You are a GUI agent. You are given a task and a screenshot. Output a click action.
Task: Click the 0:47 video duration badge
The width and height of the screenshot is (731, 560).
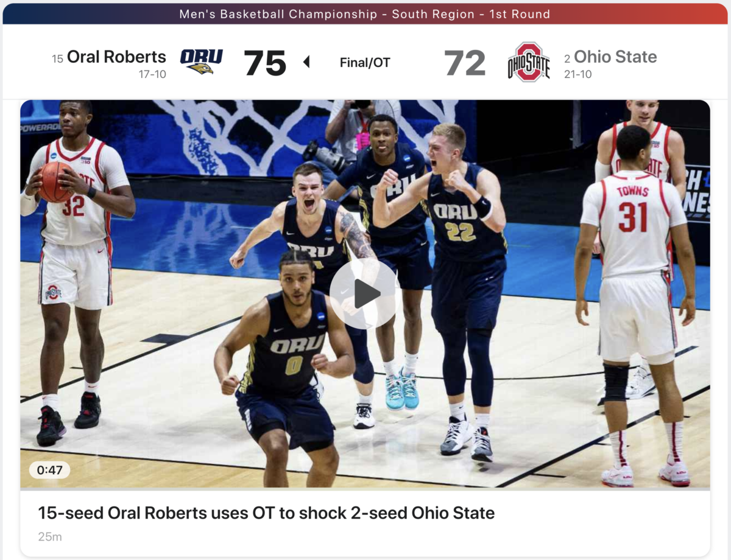pyautogui.click(x=49, y=470)
